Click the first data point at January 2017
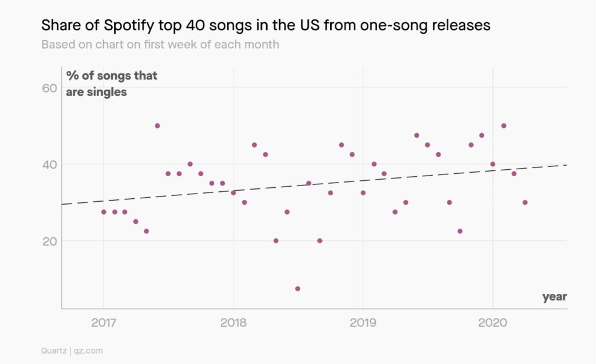This screenshot has height=364, width=596. click(x=104, y=212)
